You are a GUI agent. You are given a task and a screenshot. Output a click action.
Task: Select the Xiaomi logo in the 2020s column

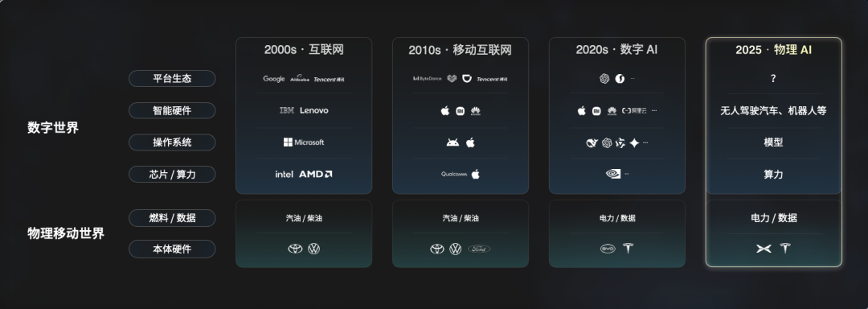(596, 111)
